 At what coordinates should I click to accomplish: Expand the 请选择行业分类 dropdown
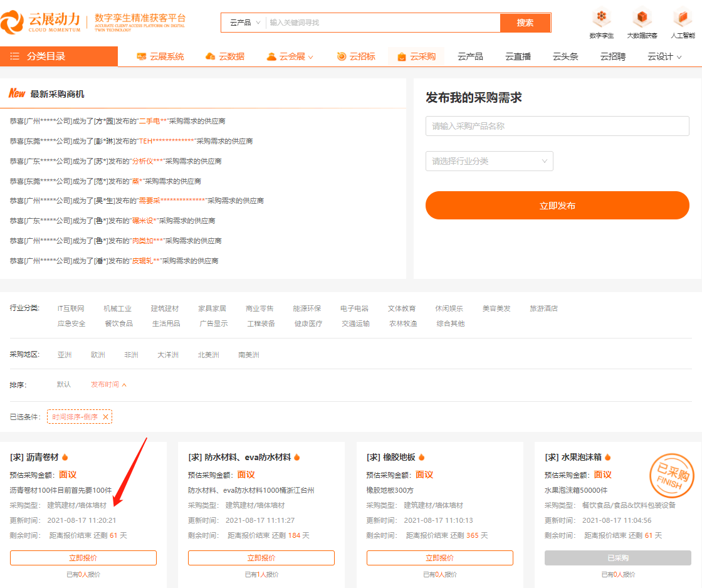489,161
